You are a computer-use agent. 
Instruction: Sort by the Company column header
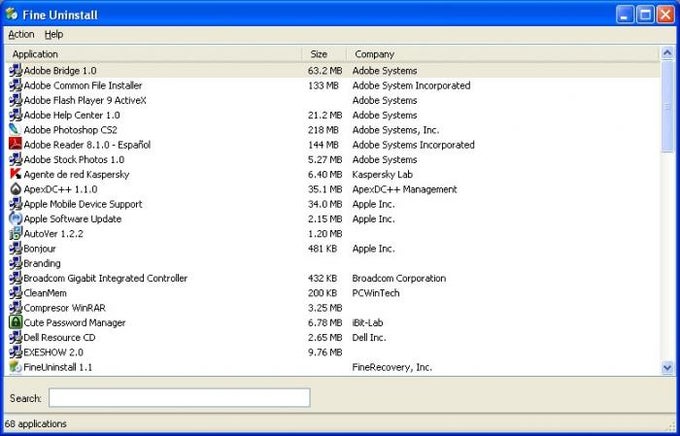(x=503, y=54)
